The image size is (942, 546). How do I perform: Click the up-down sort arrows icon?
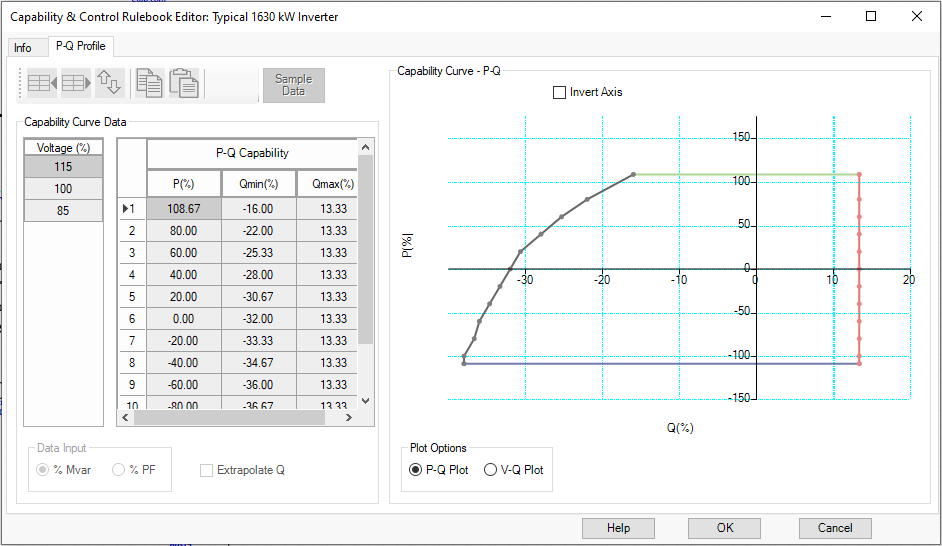[109, 84]
